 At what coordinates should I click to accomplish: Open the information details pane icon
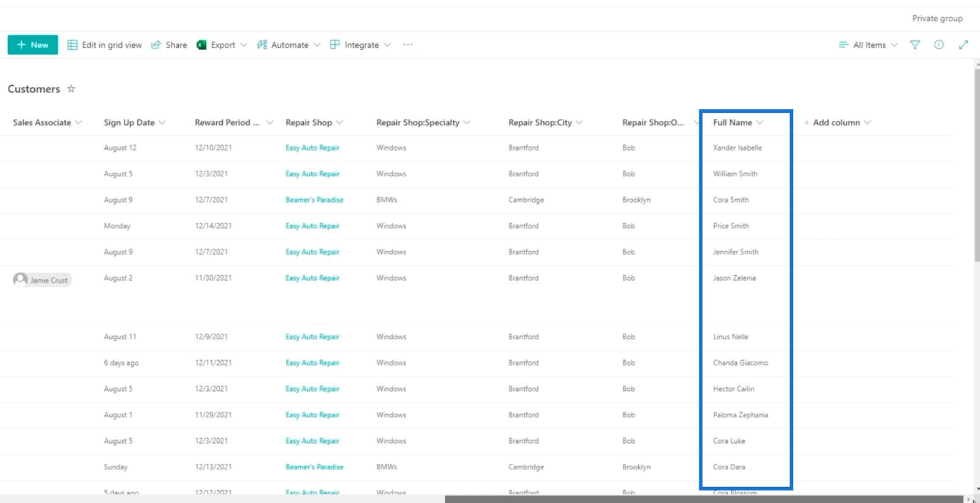click(939, 45)
